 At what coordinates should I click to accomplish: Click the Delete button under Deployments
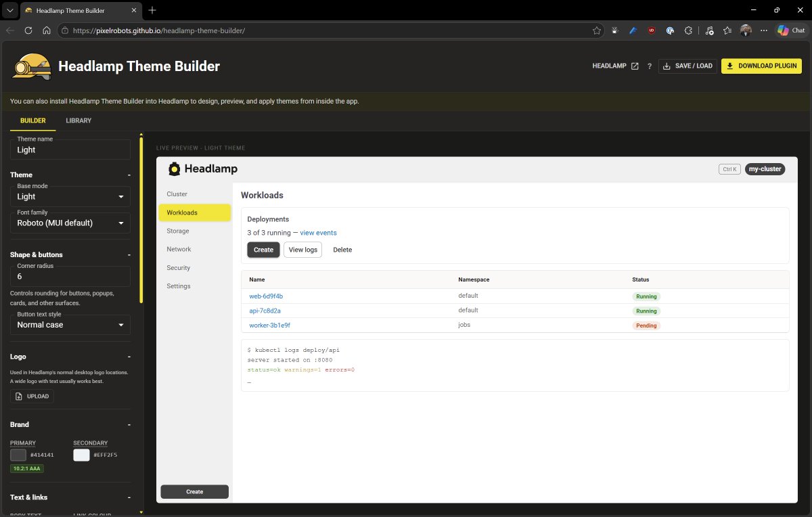(x=342, y=250)
